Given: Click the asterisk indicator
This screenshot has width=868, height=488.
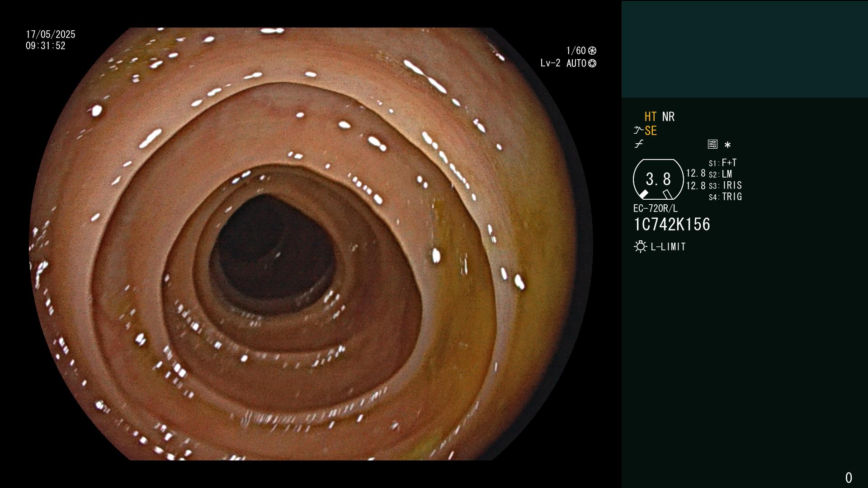Looking at the screenshot, I should [x=727, y=145].
